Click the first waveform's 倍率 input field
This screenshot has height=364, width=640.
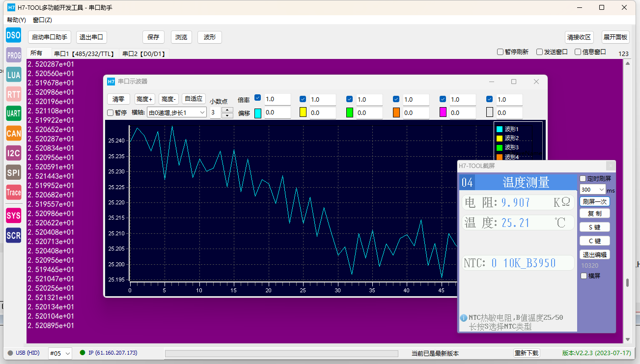[x=278, y=99]
